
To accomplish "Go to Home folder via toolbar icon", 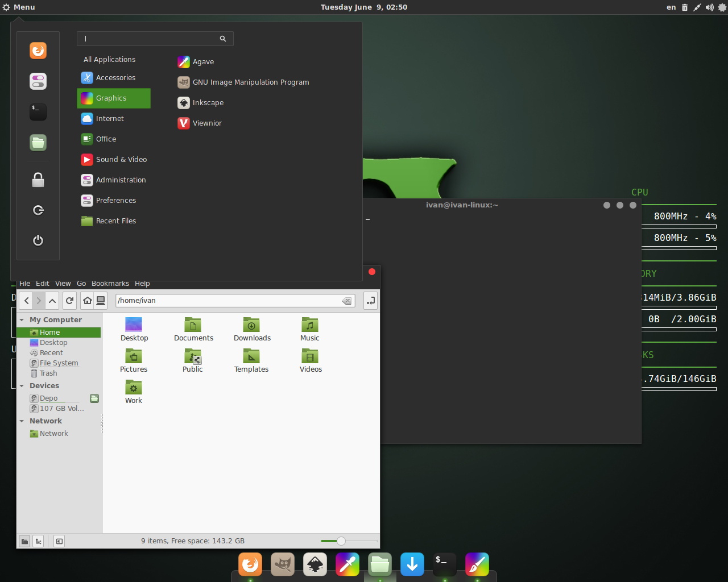I will click(88, 301).
